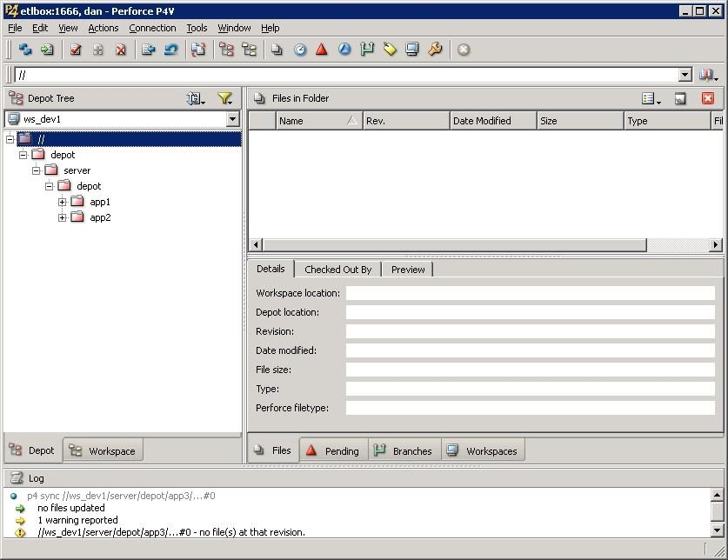
Task: Click the file list right scroll arrow
Action: [716, 244]
